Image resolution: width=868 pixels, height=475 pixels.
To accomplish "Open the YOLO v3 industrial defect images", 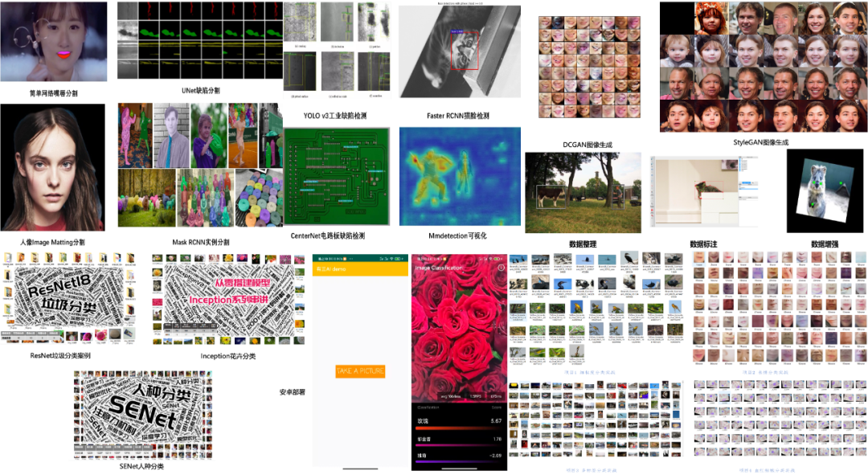I will tap(337, 51).
